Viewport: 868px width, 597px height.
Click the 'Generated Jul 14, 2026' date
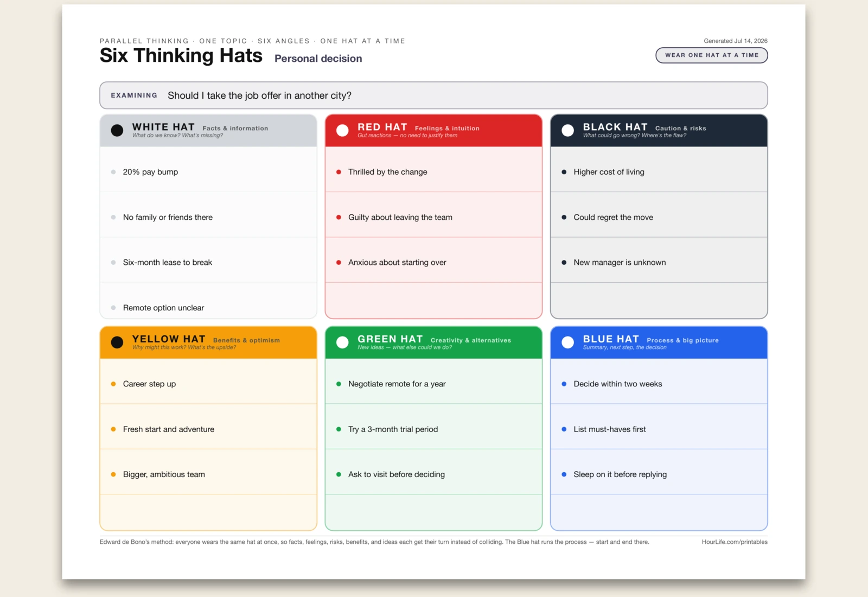pyautogui.click(x=736, y=41)
